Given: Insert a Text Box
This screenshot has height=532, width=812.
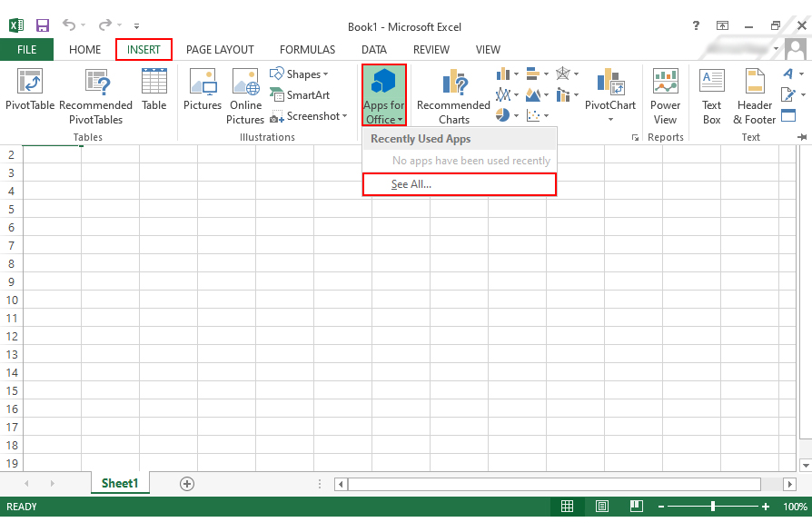Looking at the screenshot, I should tap(711, 97).
